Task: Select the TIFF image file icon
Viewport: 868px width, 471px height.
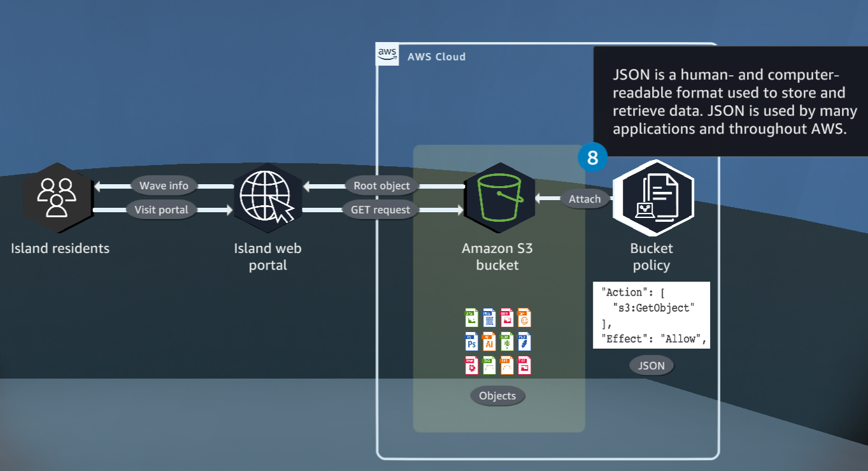Action: pos(523,365)
